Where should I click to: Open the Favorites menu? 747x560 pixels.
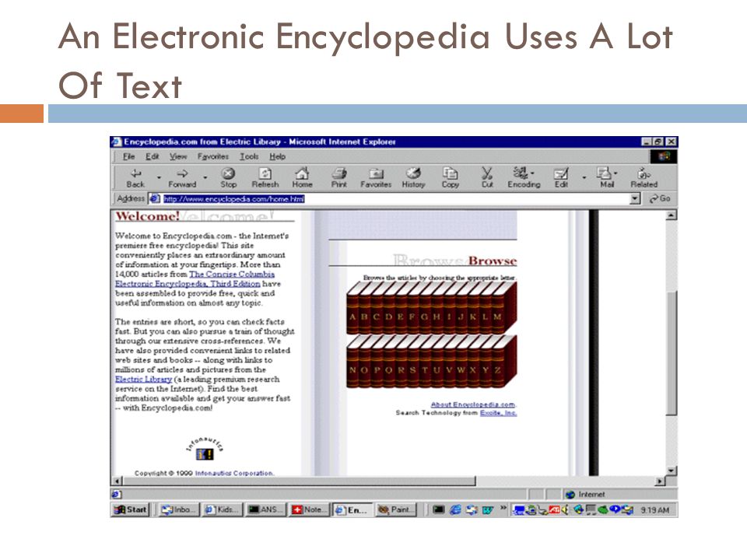pos(213,156)
